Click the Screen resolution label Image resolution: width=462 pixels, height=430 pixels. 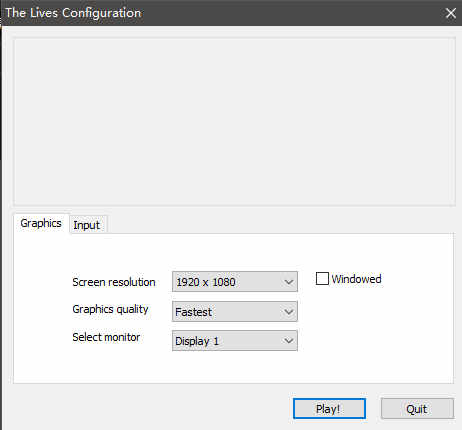pyautogui.click(x=114, y=282)
